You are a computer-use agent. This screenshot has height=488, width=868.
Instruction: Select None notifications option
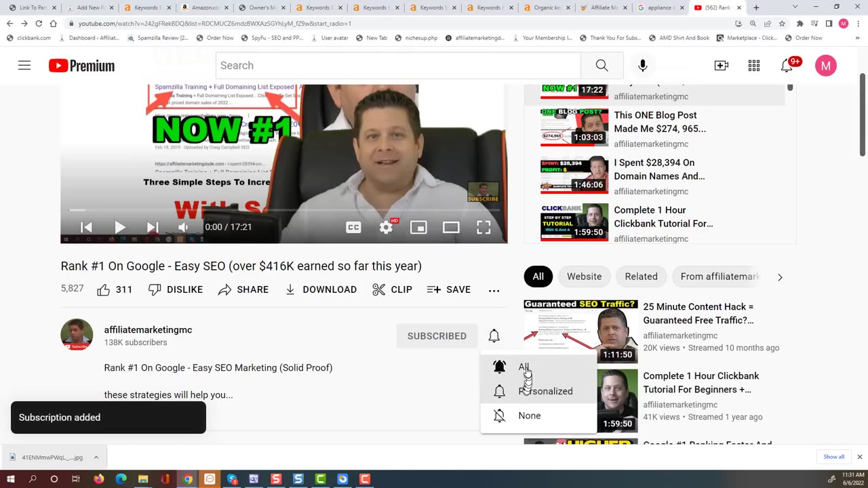[x=538, y=415]
